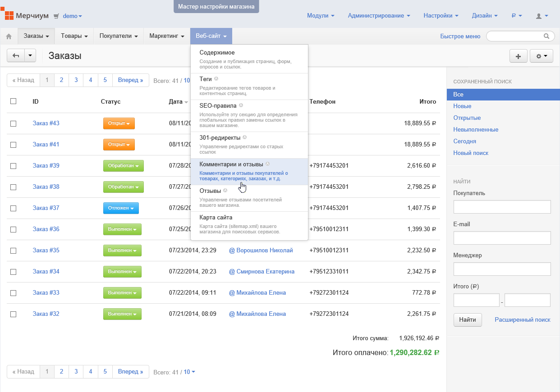The height and width of the screenshot is (392, 560).
Task: Go to page 3 in top pagination
Action: 76,80
